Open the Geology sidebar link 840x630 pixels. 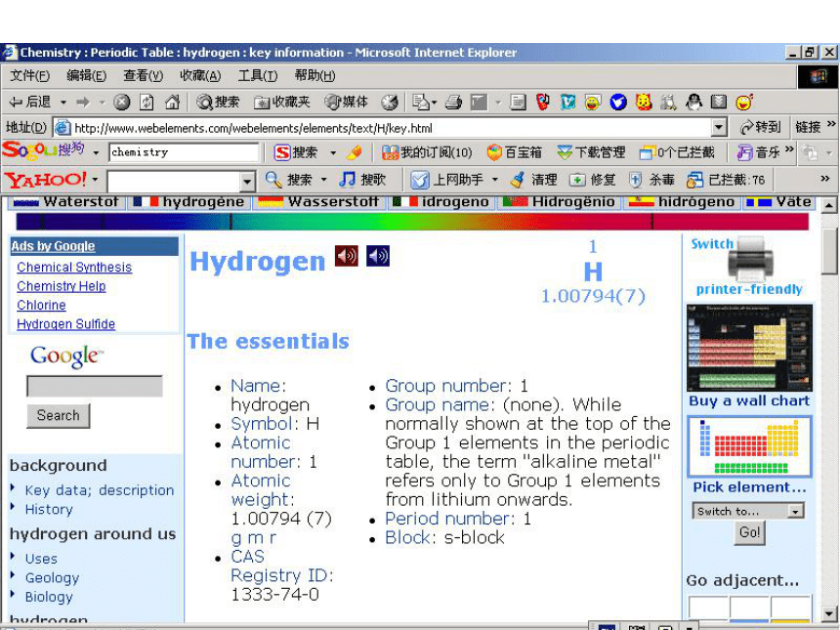tap(52, 578)
